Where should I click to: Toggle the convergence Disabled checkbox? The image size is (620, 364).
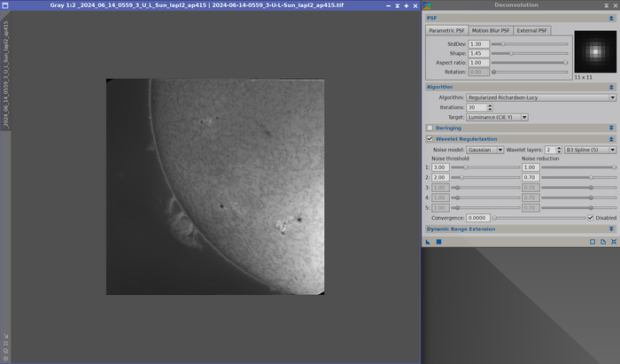click(x=591, y=218)
